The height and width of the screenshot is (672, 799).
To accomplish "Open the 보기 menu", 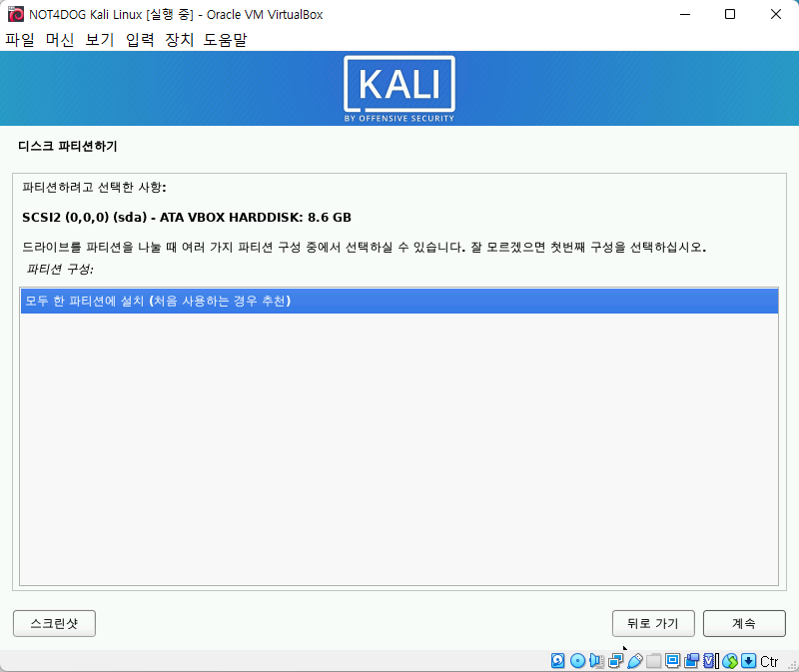I will tap(99, 39).
